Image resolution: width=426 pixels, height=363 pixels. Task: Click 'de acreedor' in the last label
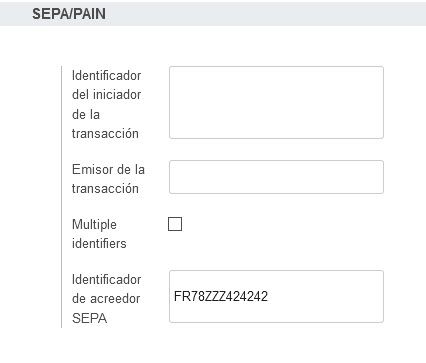106,299
